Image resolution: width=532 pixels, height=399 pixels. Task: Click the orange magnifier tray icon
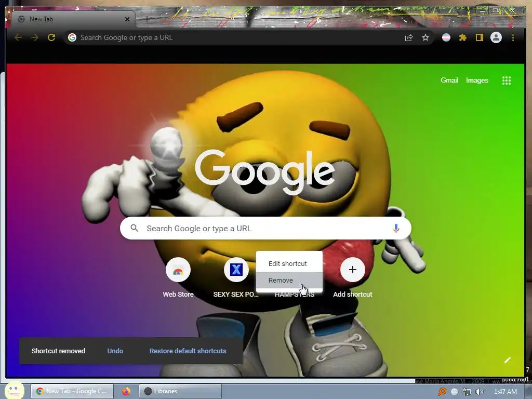[442, 392]
